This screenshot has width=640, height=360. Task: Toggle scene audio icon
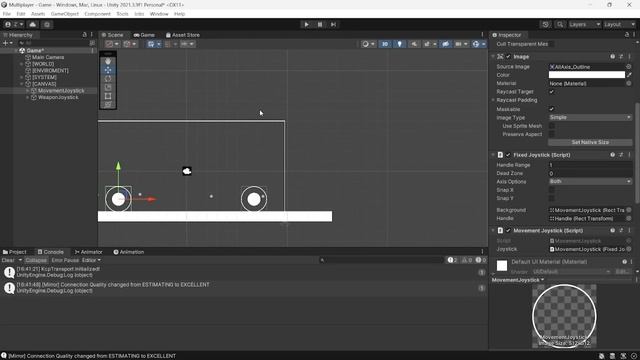click(x=414, y=44)
